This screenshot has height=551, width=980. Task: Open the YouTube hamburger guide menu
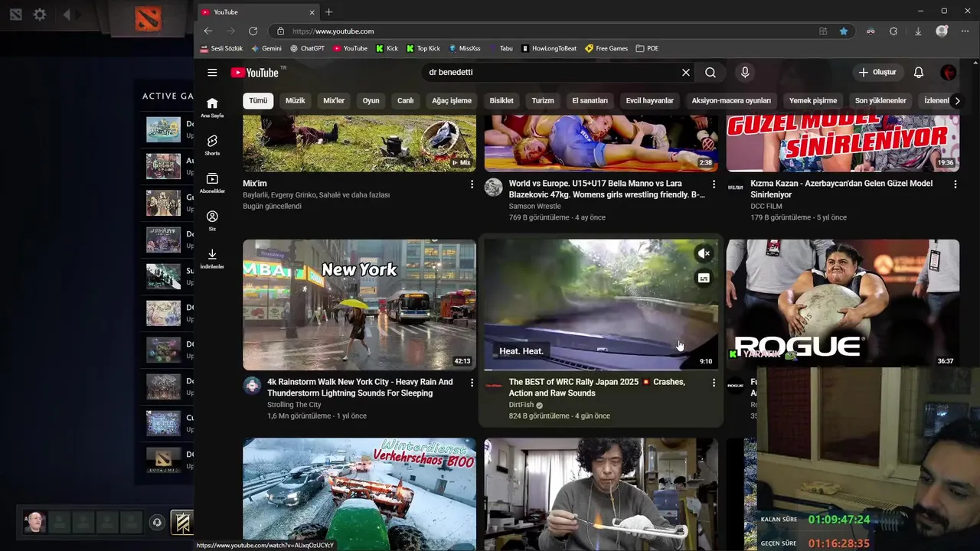[212, 73]
